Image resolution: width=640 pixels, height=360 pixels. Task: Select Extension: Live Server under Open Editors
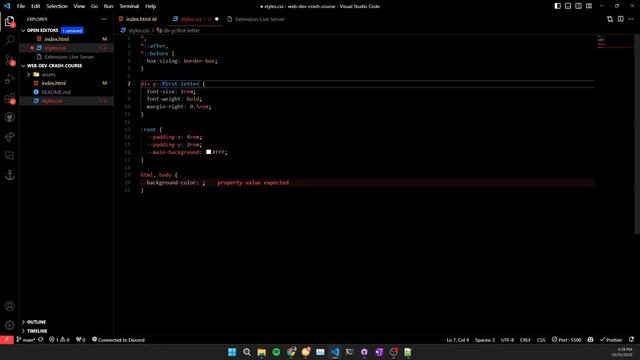tap(69, 57)
